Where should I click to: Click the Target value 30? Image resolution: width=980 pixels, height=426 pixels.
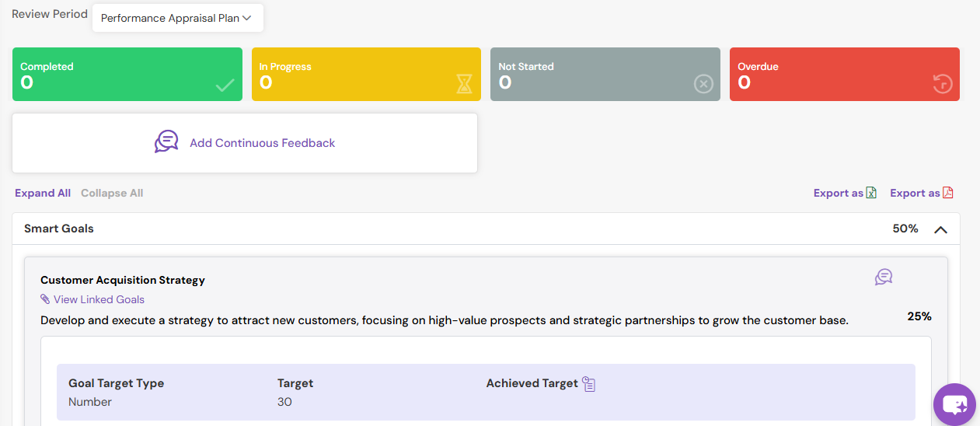(x=284, y=402)
